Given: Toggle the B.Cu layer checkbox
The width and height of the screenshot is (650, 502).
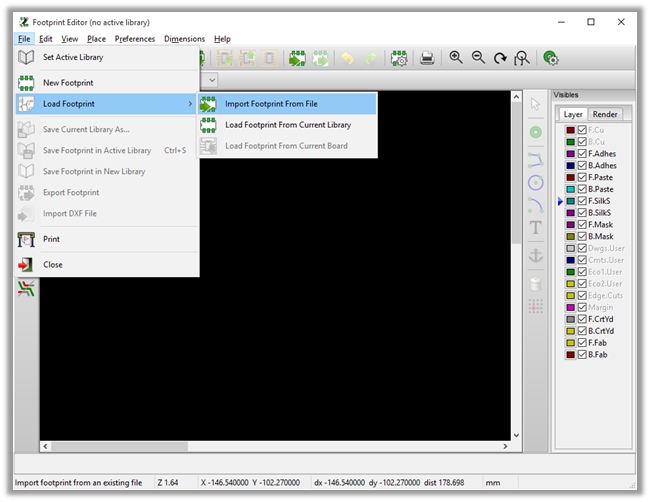Looking at the screenshot, I should tap(582, 142).
